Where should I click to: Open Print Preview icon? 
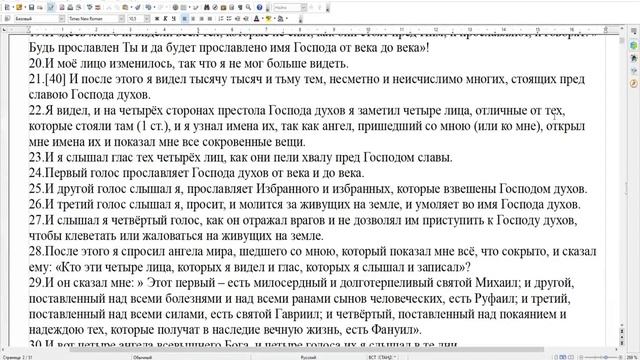pyautogui.click(x=78, y=7)
